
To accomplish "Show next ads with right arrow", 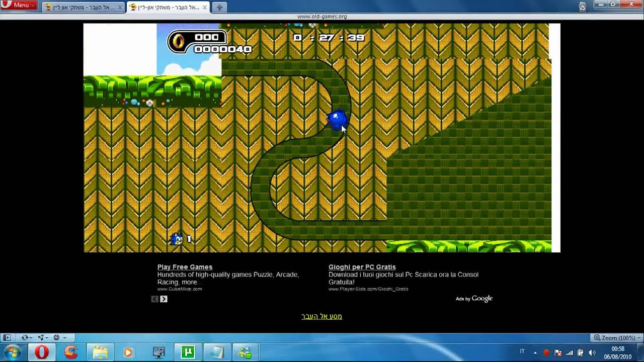I will tap(164, 299).
